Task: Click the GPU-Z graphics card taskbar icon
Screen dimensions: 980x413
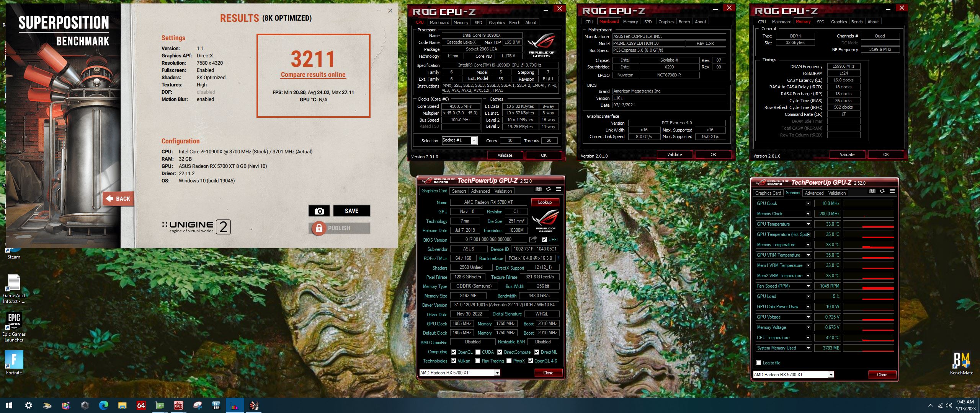Action: click(160, 405)
